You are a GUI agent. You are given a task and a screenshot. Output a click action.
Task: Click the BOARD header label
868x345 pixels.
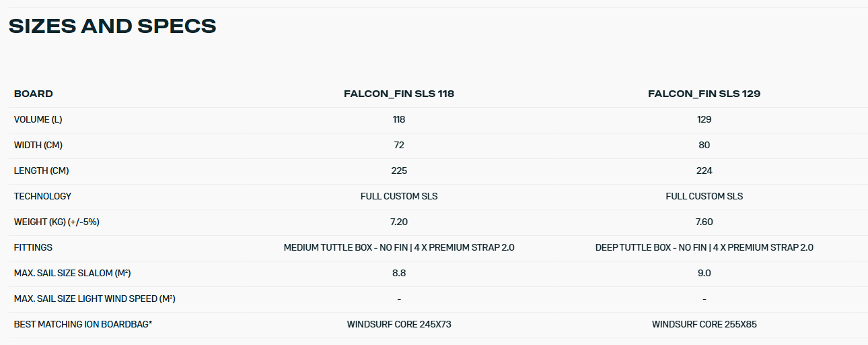[x=34, y=94]
